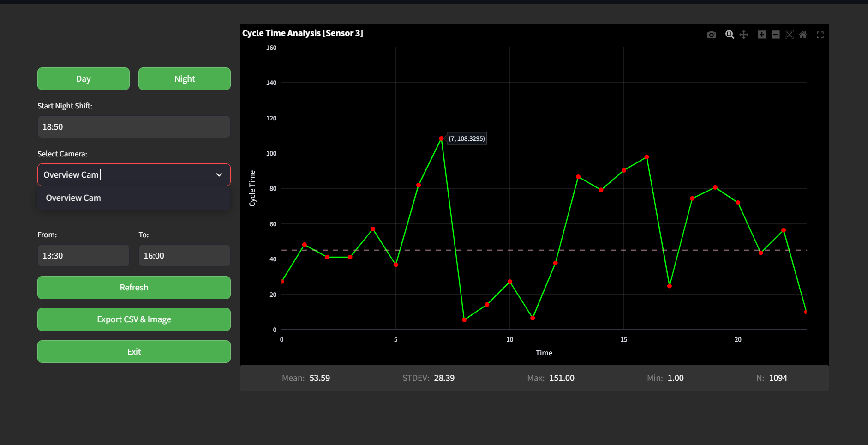Focus the From time field showing 13:30
This screenshot has height=445, width=868.
pyautogui.click(x=84, y=256)
